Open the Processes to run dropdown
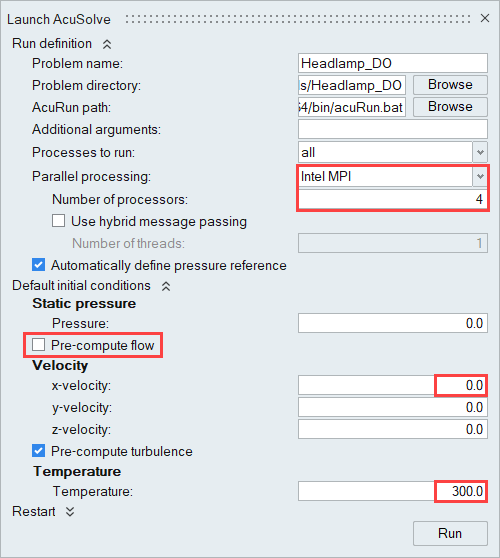Image resolution: width=500 pixels, height=558 pixels. click(480, 152)
